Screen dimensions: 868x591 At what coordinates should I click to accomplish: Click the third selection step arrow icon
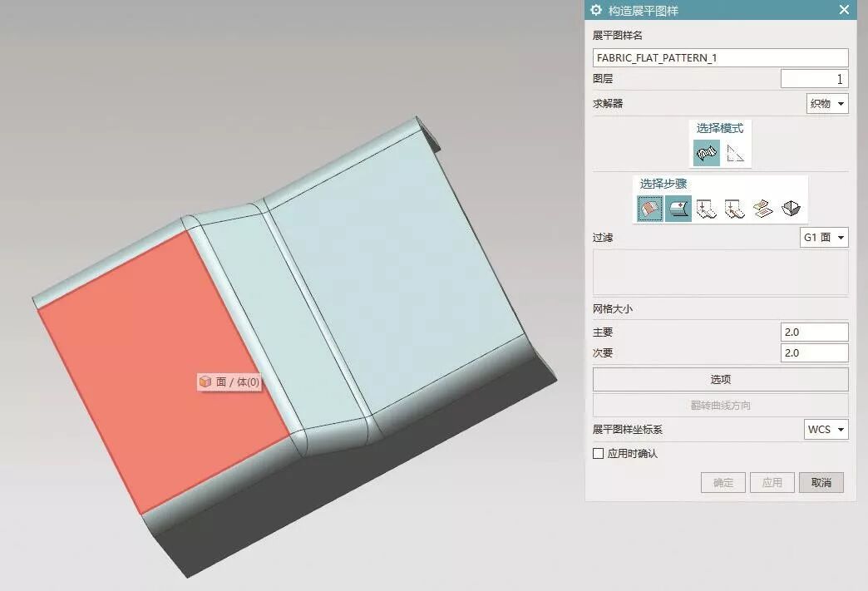coord(706,209)
